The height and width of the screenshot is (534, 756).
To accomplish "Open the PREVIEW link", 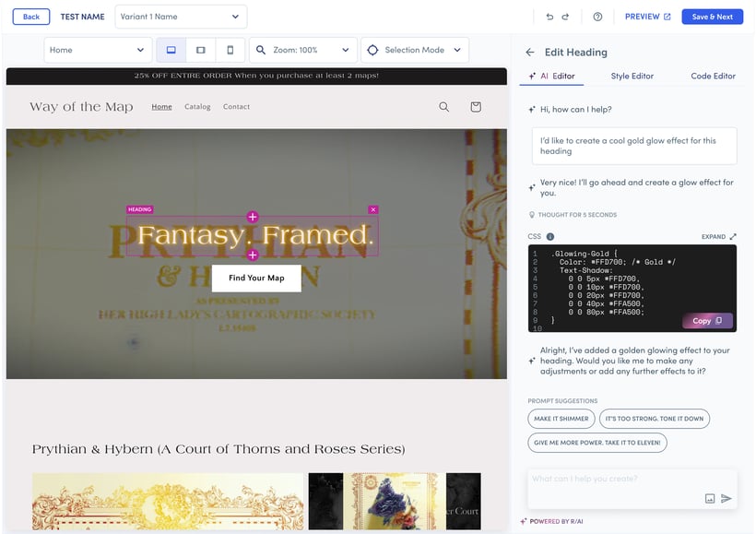I will pyautogui.click(x=647, y=17).
